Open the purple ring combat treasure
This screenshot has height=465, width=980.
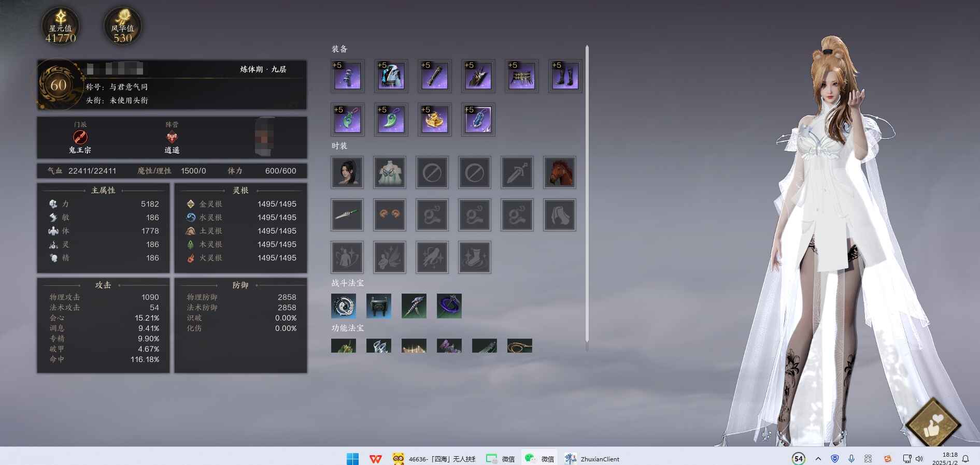tap(449, 306)
